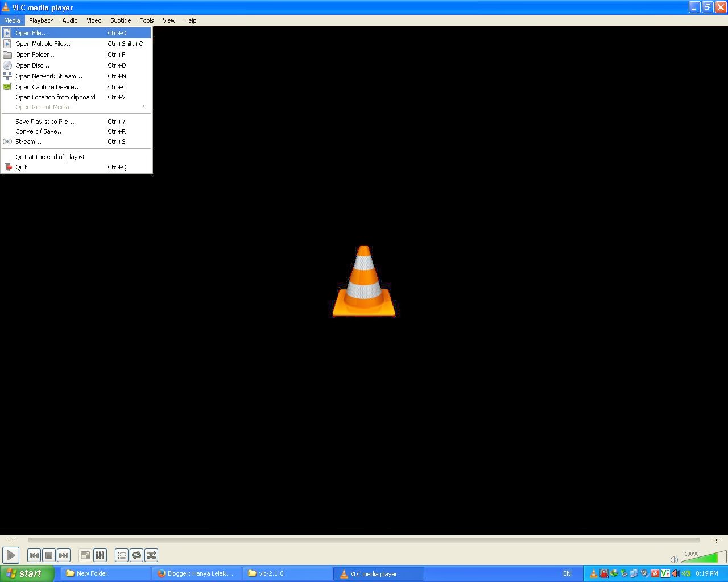This screenshot has height=582, width=728.
Task: Click the network computers tray icon
Action: pos(634,573)
